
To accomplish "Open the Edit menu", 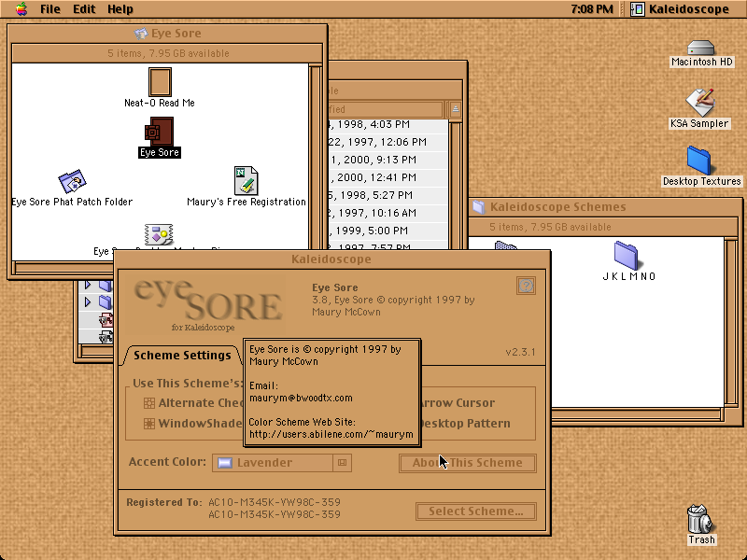I will (84, 9).
